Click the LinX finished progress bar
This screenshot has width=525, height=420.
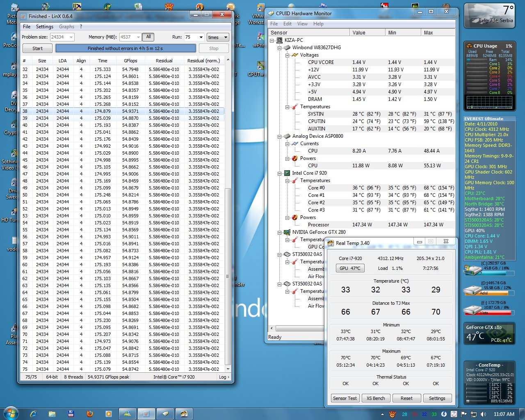click(x=125, y=48)
